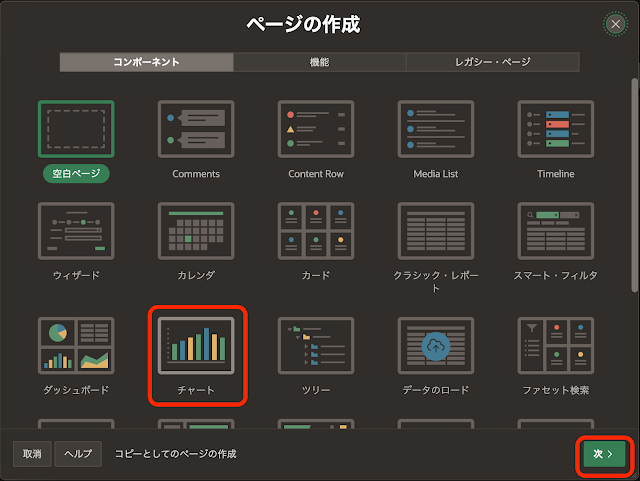Viewport: 640px width, 481px height.
Task: Select the Media List component icon
Action: [436, 129]
